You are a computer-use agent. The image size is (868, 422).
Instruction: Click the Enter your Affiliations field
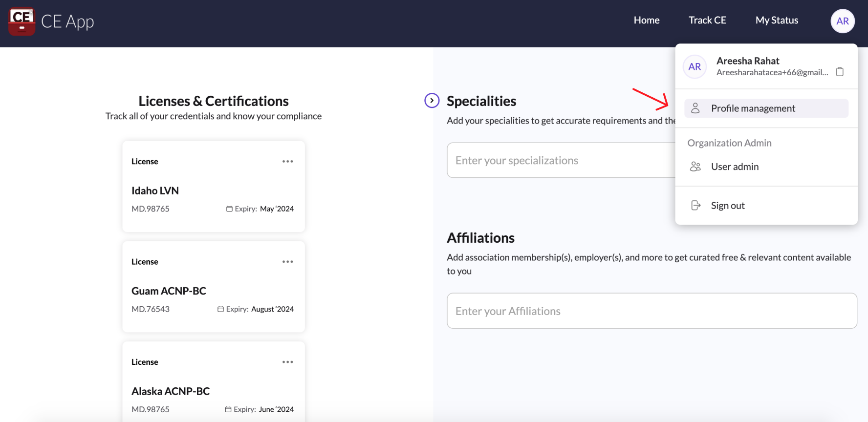pos(652,311)
